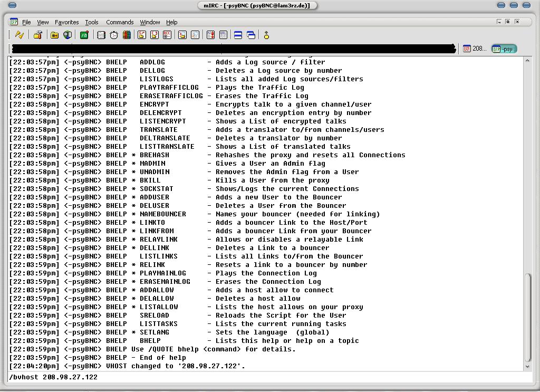Open the Log Files toolbar icon
This screenshot has width=540, height=392.
195,35
